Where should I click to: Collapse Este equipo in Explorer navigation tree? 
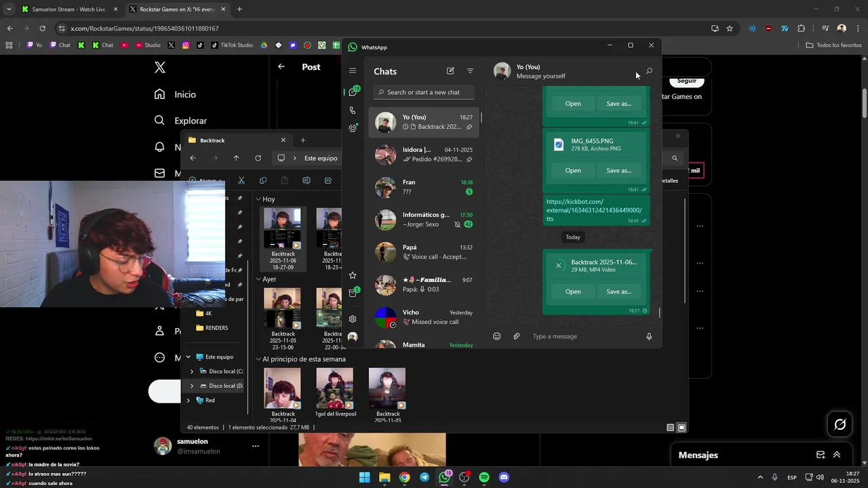click(189, 357)
